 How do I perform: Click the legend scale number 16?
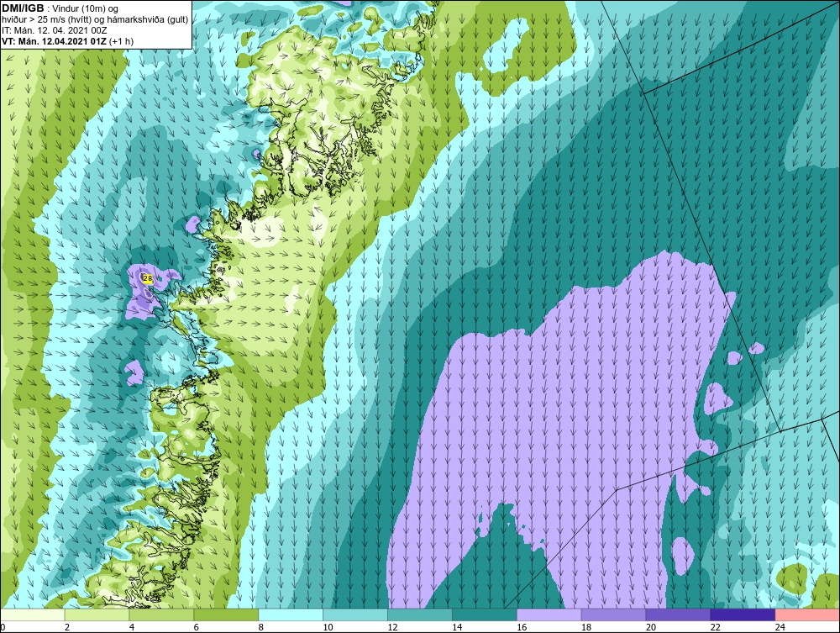click(x=522, y=627)
